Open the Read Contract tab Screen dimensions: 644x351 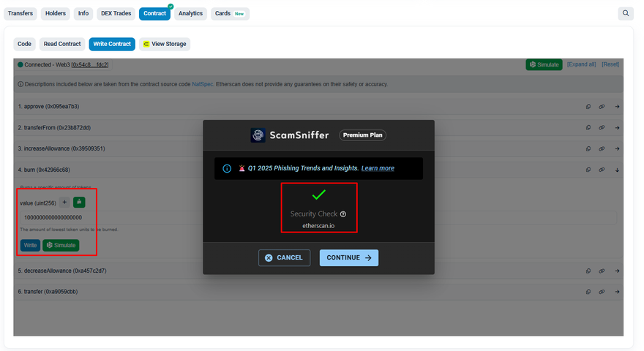click(62, 44)
